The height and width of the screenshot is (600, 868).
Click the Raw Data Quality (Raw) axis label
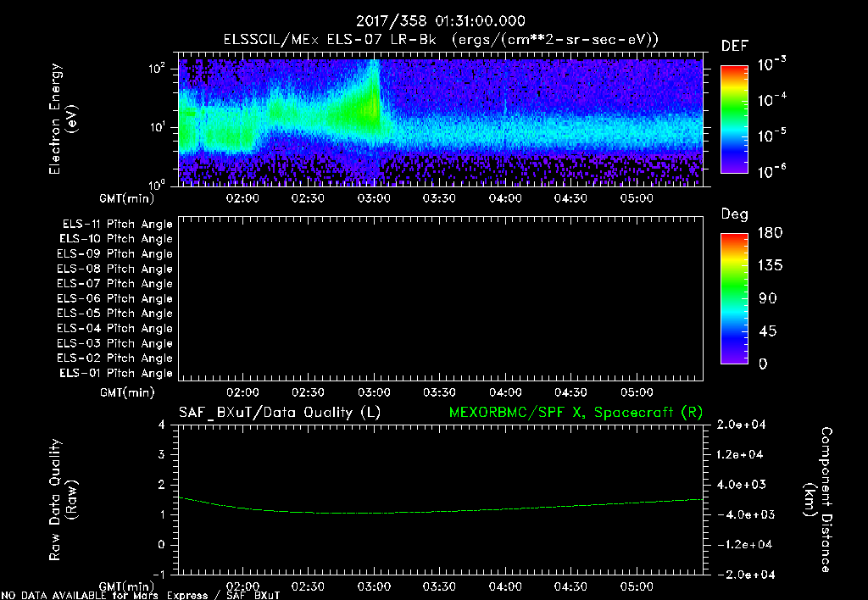pyautogui.click(x=63, y=500)
